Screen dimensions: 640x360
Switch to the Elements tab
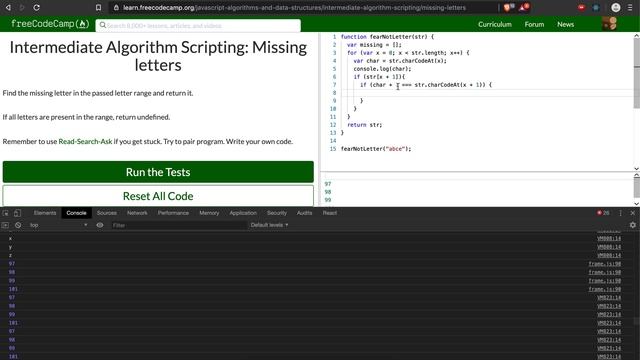[x=45, y=213]
